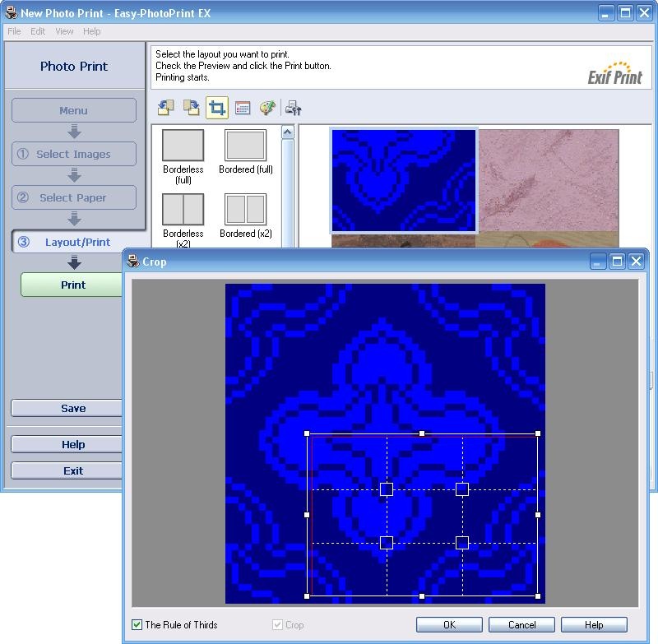
Task: Click the bottom-left crop frame handle
Action: coord(307,596)
